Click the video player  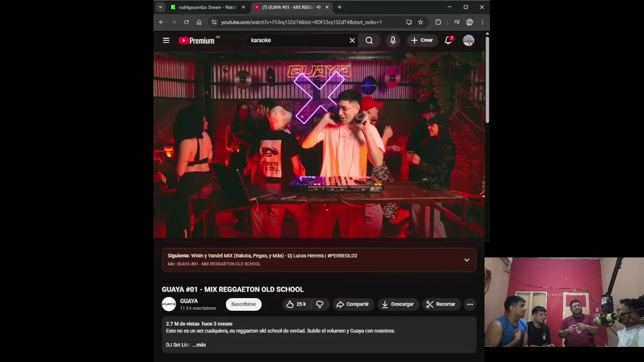click(x=319, y=145)
